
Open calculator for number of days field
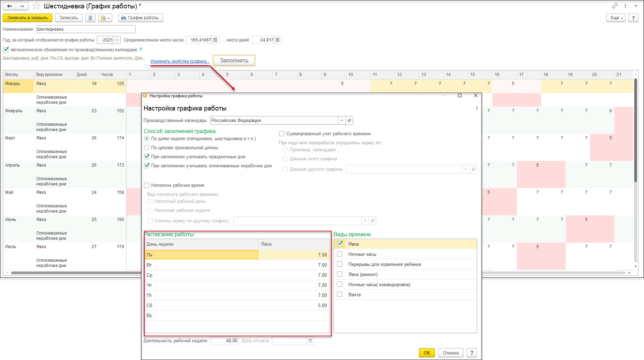278,40
